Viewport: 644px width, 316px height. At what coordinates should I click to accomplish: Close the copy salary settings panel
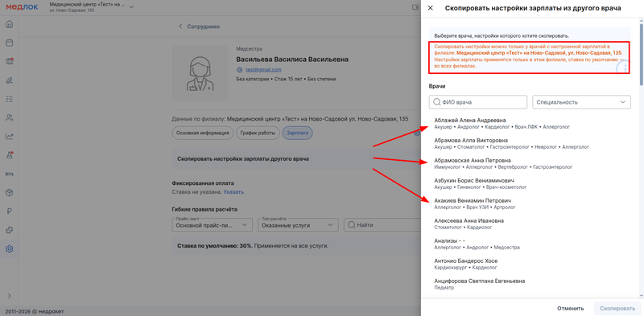pos(431,8)
